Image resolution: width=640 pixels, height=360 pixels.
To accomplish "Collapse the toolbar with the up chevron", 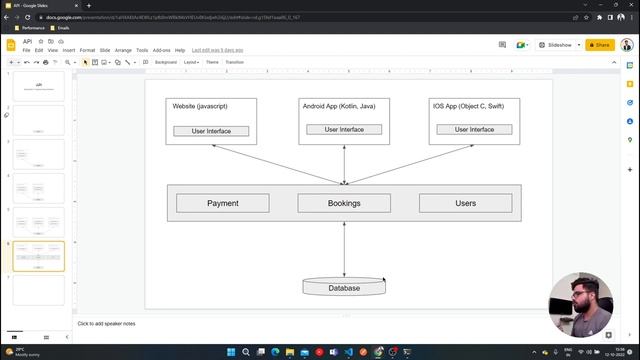I will tap(614, 62).
